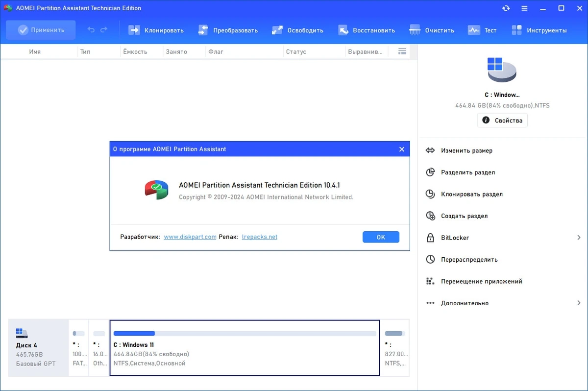Click the Клонировать toolbar icon
Screen dimensions: 588x391
pos(134,30)
